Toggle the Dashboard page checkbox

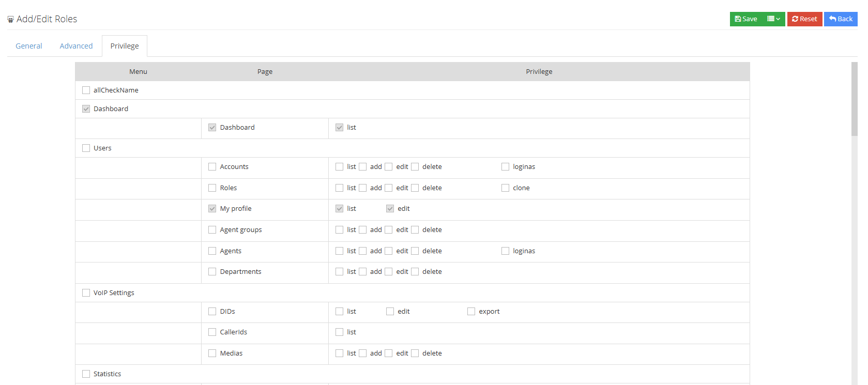[212, 128]
